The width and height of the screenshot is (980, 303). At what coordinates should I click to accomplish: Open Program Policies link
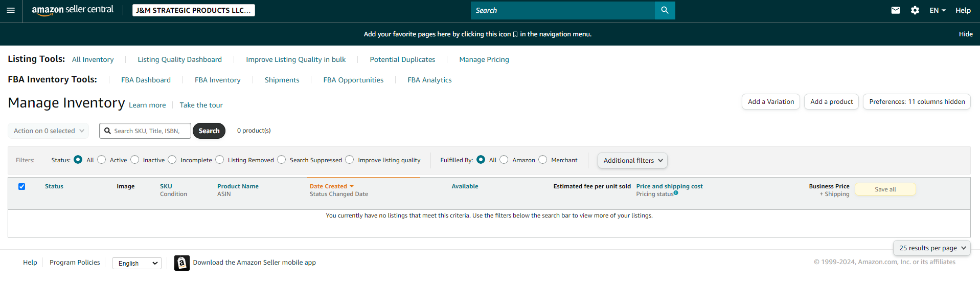coord(75,263)
